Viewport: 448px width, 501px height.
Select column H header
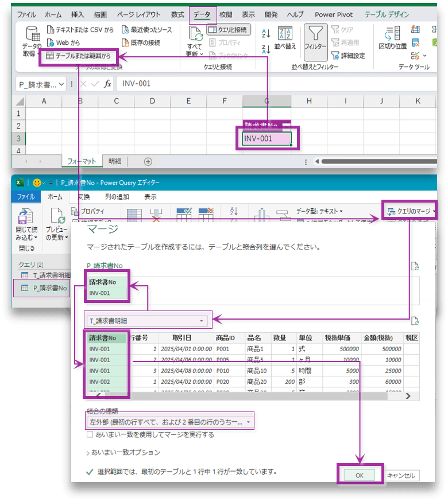tap(309, 101)
